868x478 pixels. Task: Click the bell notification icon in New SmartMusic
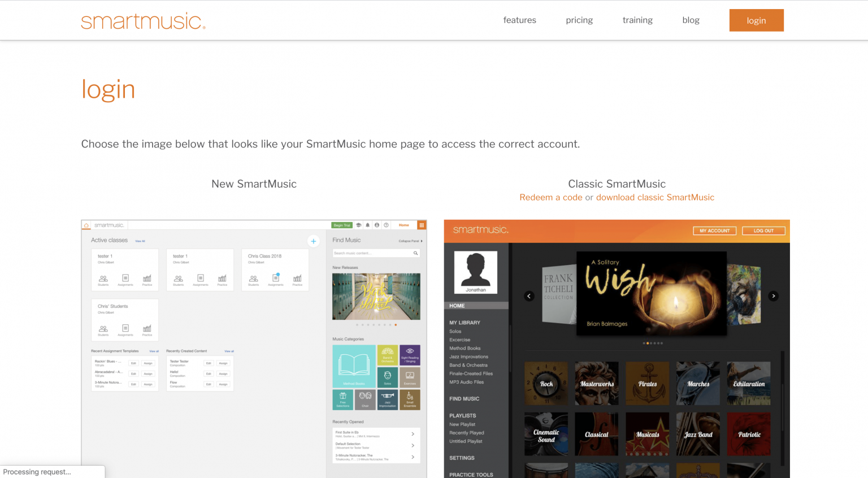click(x=367, y=225)
